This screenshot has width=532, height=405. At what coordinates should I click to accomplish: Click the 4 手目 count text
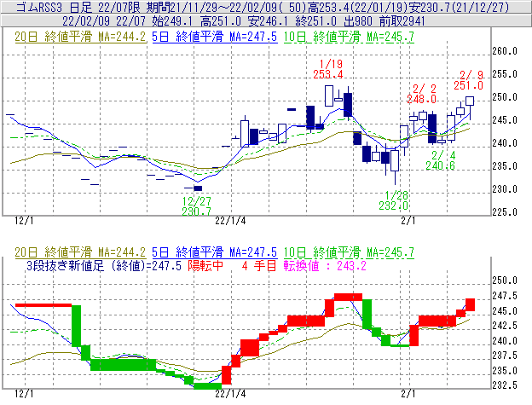tap(259, 265)
